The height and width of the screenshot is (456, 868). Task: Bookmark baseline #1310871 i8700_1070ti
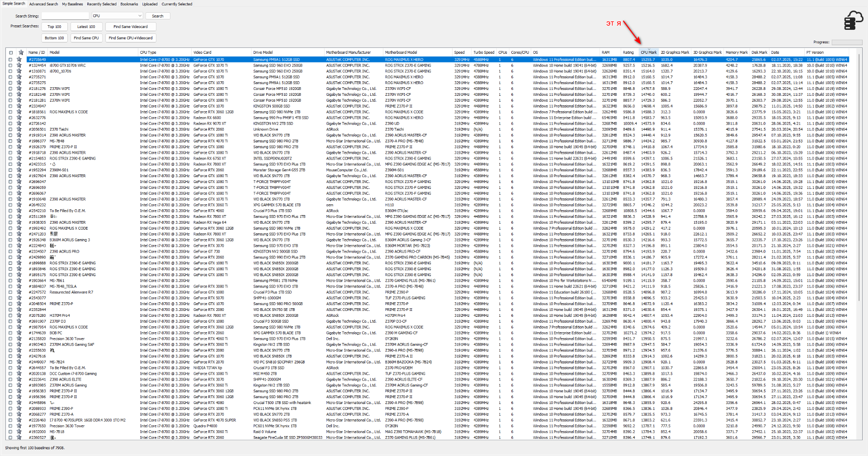(x=19, y=71)
